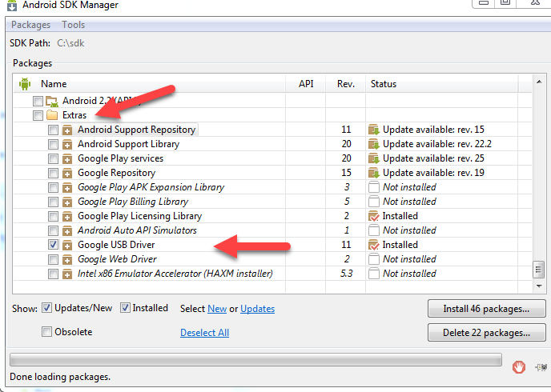Check the Intel x86 Emulator Accelerator checkbox

(53, 274)
